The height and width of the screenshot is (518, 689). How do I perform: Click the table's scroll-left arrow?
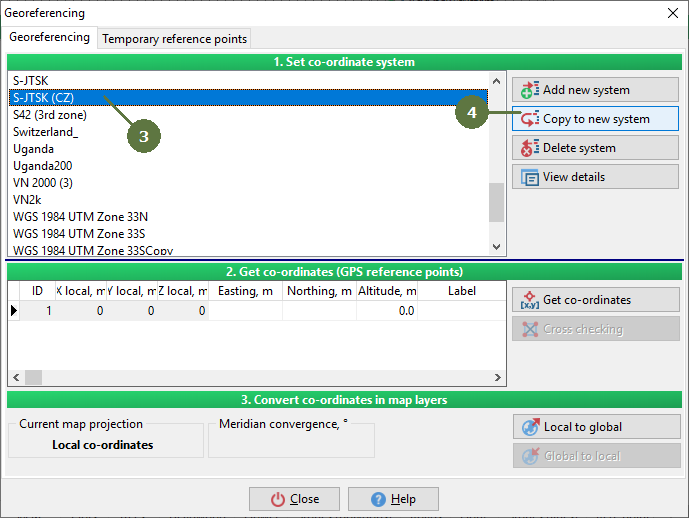click(17, 377)
